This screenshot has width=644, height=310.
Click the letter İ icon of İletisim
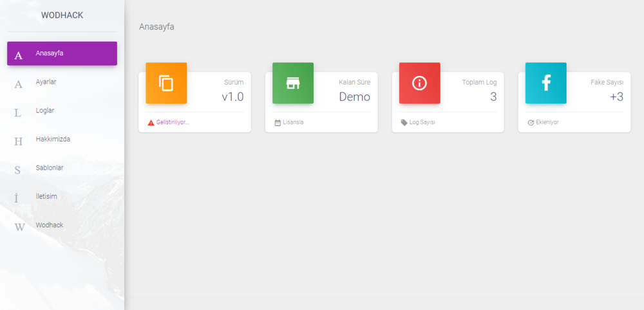pos(17,198)
